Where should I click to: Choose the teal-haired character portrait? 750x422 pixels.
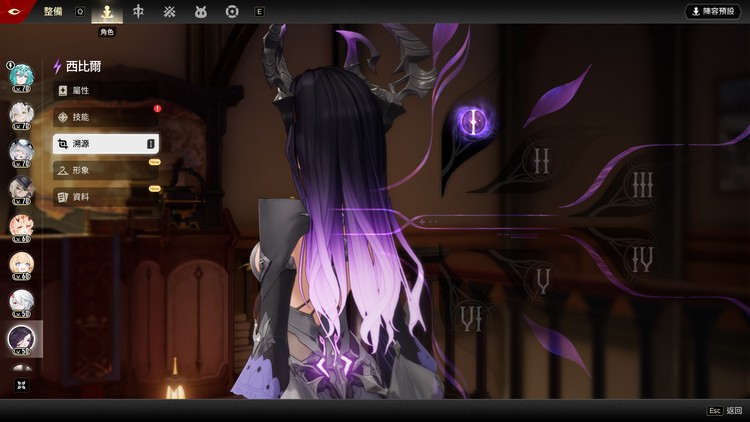[x=21, y=76]
